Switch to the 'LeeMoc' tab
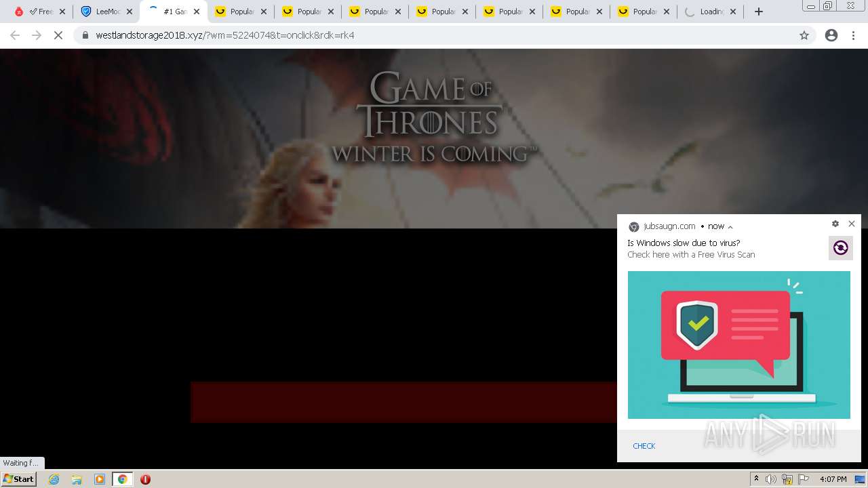868x488 pixels. [106, 12]
